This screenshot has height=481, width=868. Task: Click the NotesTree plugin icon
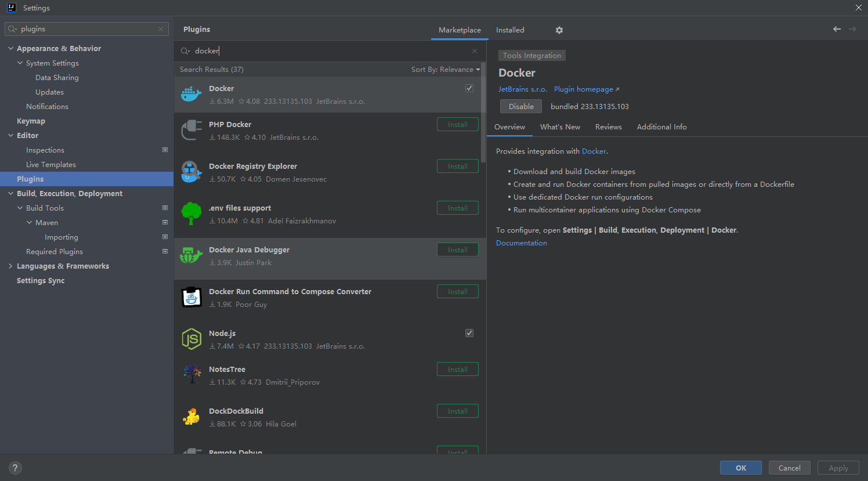191,375
